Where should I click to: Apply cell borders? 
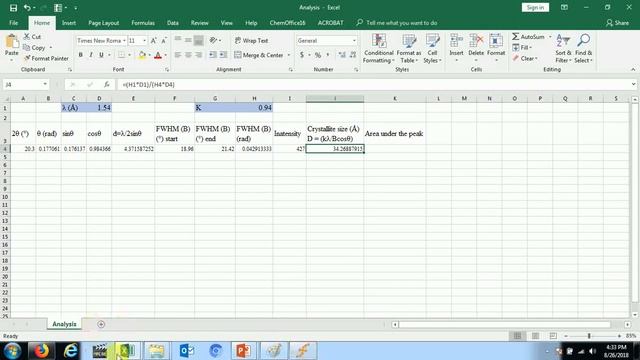click(x=121, y=55)
